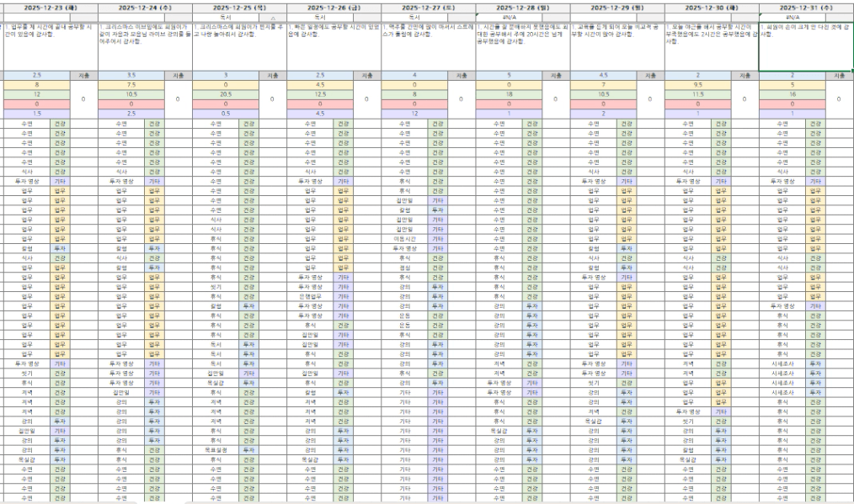This screenshot has width=854, height=504.
Task: Select the yellow 7 cell under 2025-12-29
Action: click(x=604, y=85)
